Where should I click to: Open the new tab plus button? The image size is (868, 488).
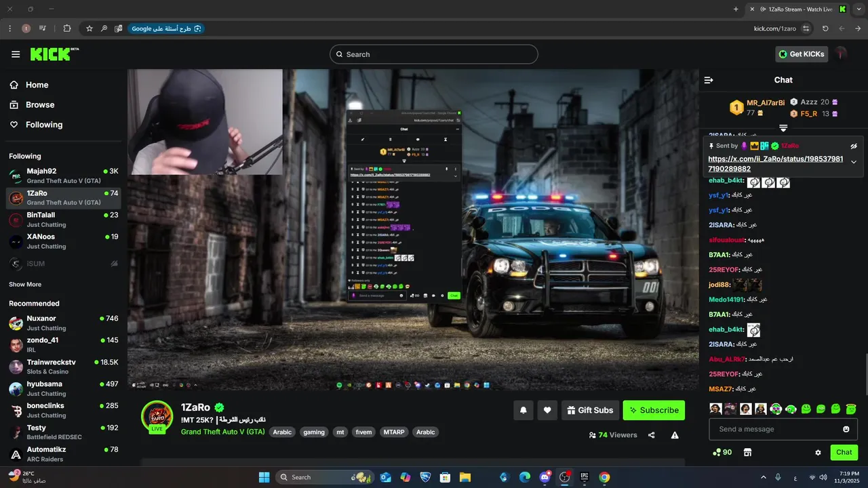click(736, 9)
